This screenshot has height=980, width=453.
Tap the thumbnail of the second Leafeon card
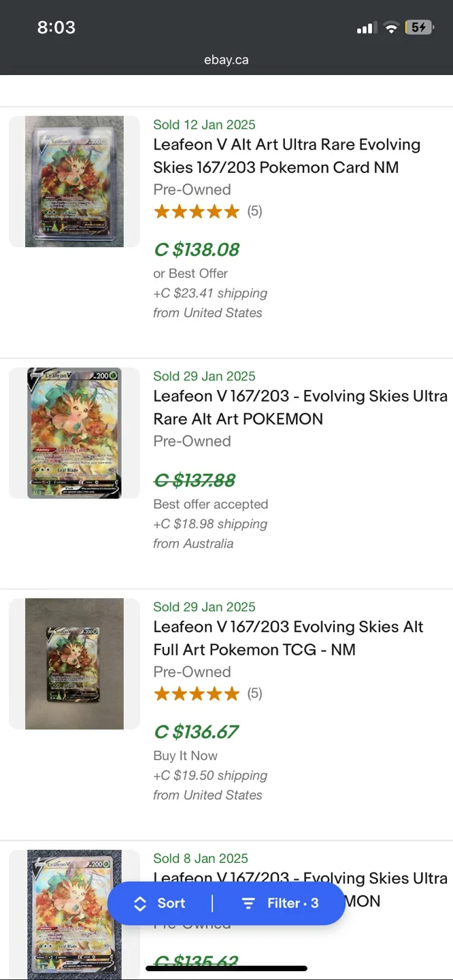tap(73, 433)
